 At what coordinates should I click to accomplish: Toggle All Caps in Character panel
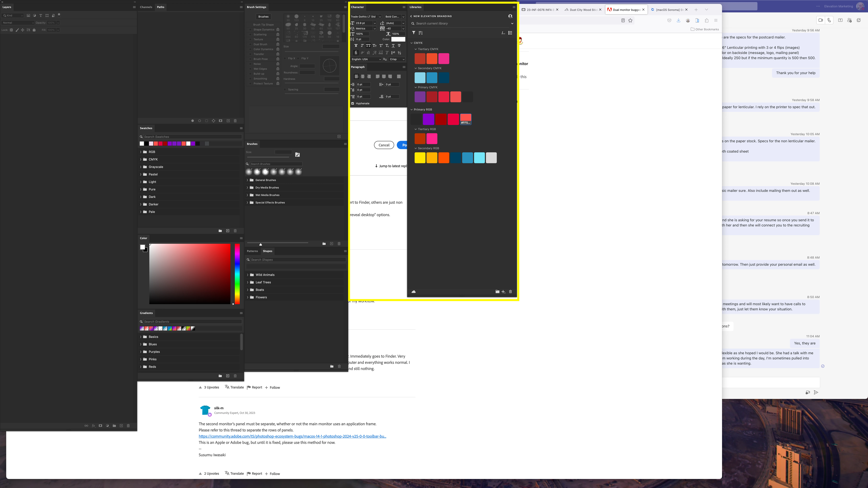tap(368, 45)
